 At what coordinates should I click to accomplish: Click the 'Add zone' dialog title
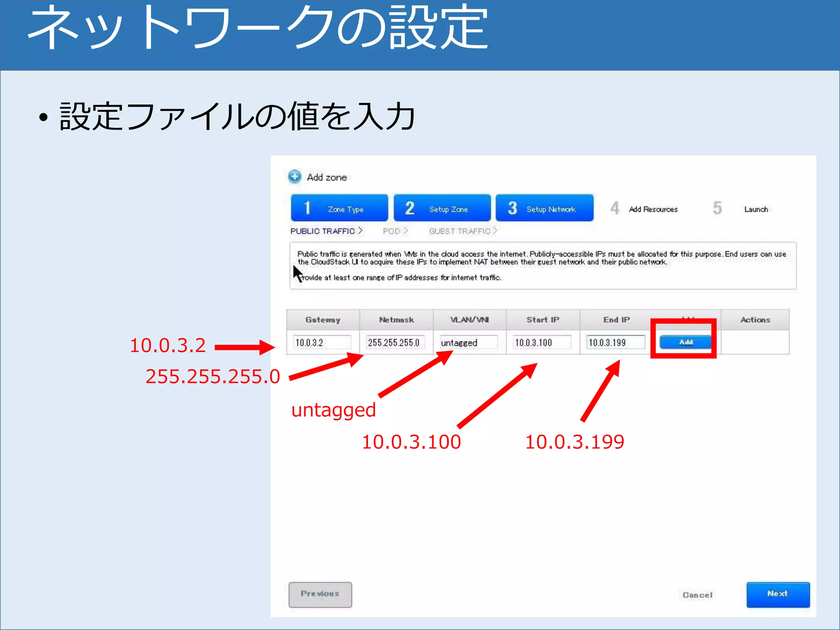[x=327, y=177]
